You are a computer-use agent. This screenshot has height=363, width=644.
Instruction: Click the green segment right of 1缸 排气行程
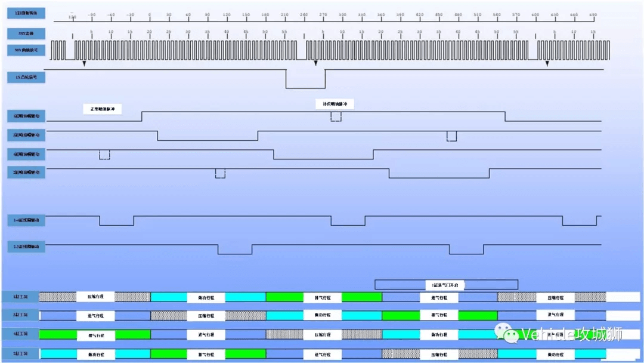pyautogui.click(x=362, y=297)
